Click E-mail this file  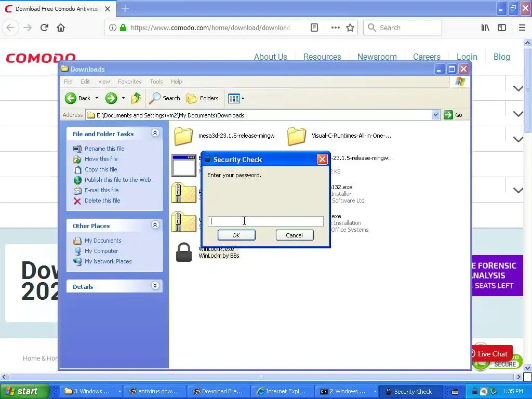click(101, 190)
